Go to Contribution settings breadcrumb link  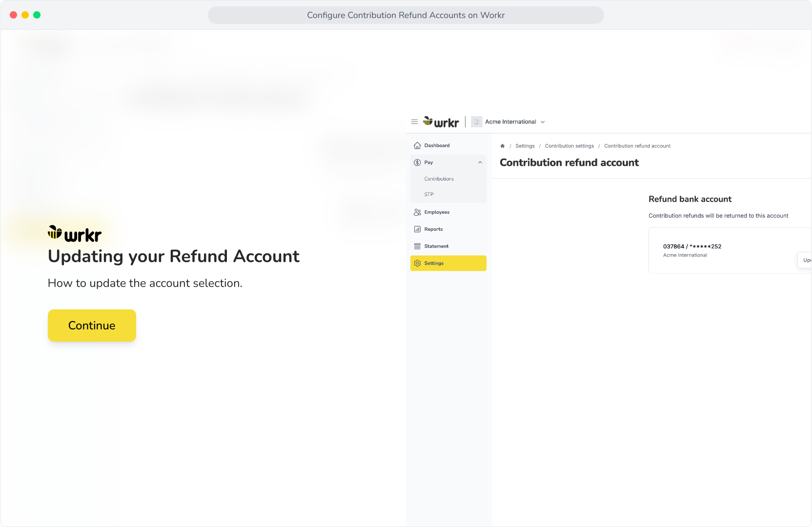[x=569, y=146]
